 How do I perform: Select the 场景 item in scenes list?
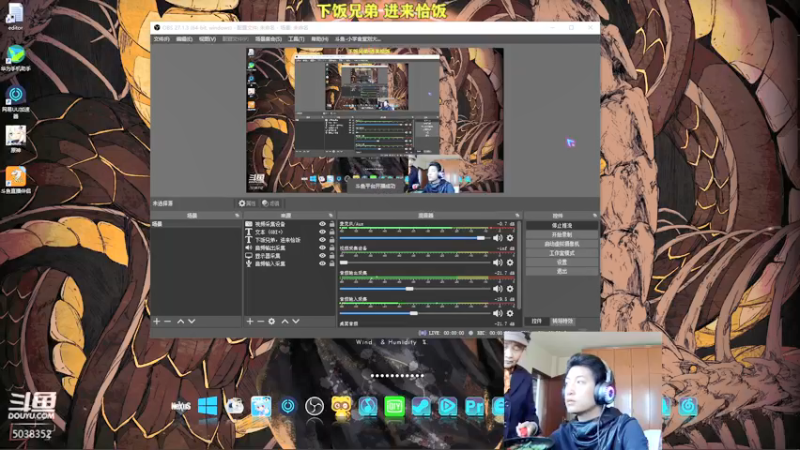pyautogui.click(x=196, y=224)
